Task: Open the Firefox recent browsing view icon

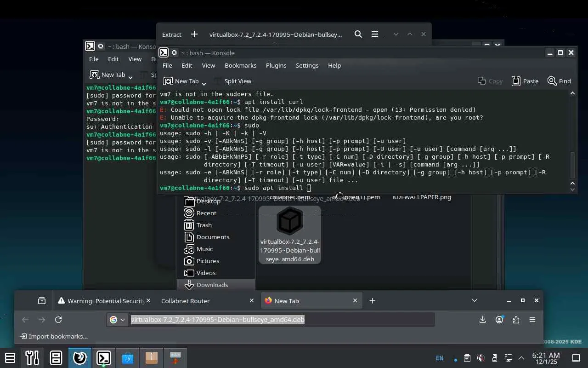Action: (42, 301)
